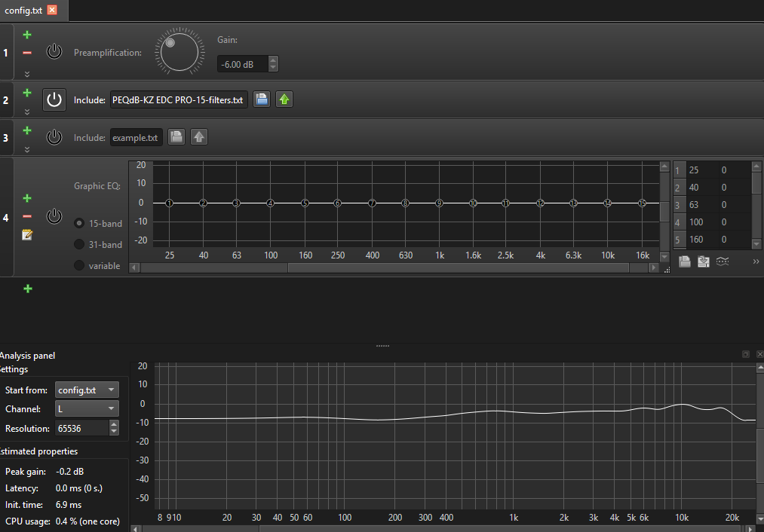Toggle power for Preamplification filter

point(54,51)
